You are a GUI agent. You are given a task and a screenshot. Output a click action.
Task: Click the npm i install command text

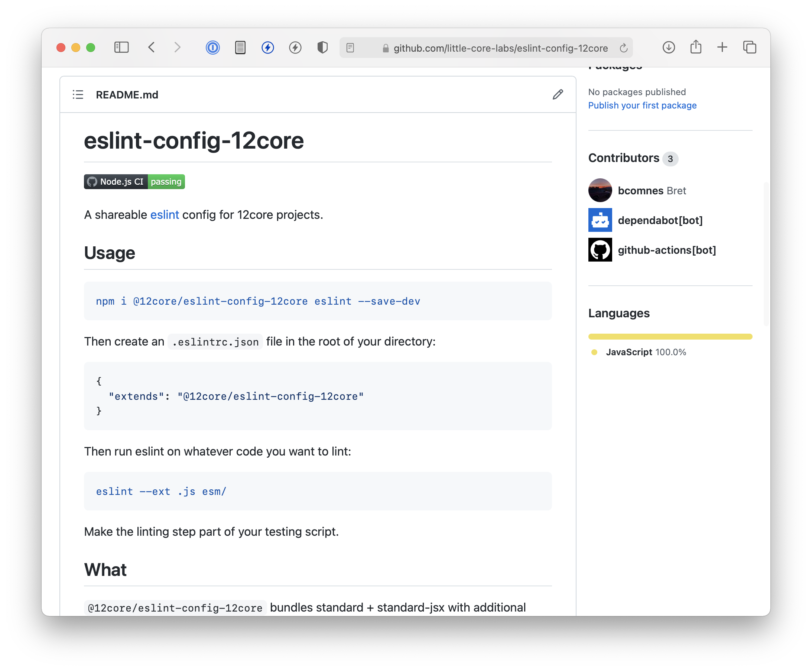[x=258, y=301]
